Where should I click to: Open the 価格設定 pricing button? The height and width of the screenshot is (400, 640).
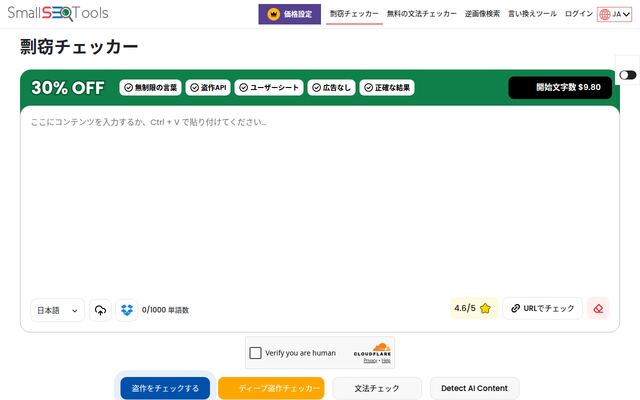tap(289, 14)
